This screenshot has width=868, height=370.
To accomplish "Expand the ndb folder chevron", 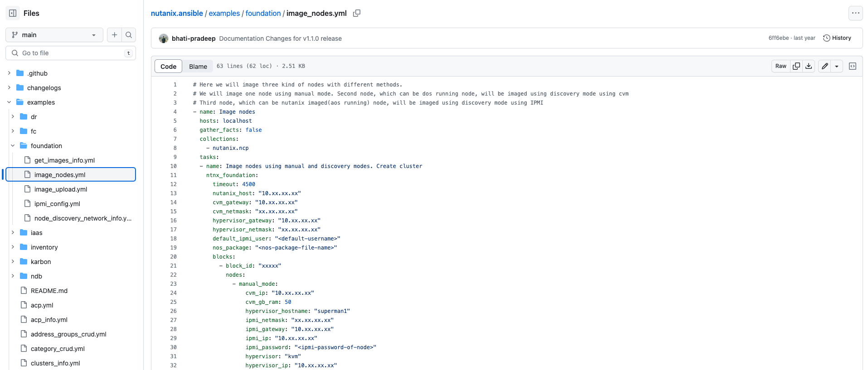I will 13,276.
